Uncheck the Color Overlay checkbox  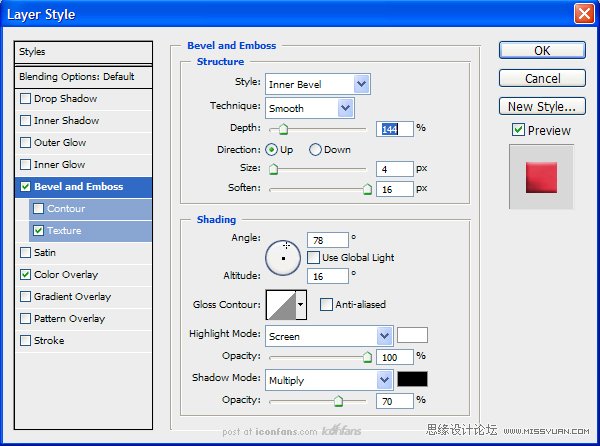[x=25, y=275]
